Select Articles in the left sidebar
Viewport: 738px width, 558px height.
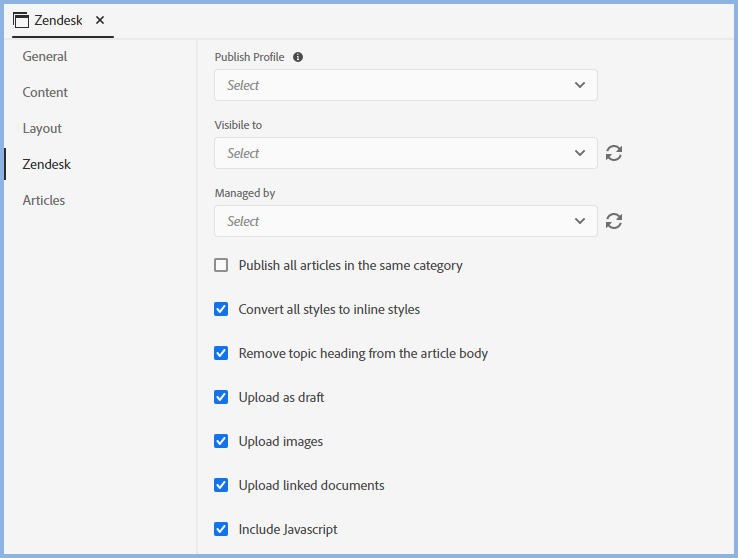(x=44, y=201)
